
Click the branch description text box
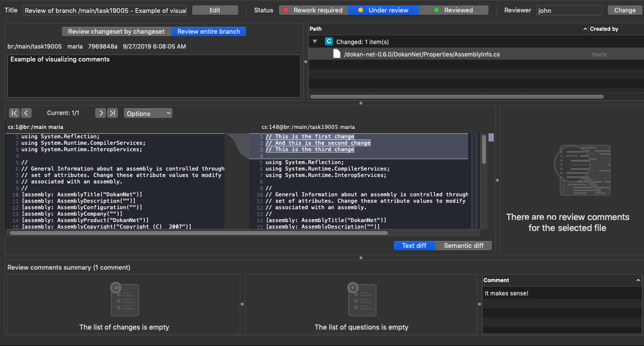pyautogui.click(x=154, y=76)
